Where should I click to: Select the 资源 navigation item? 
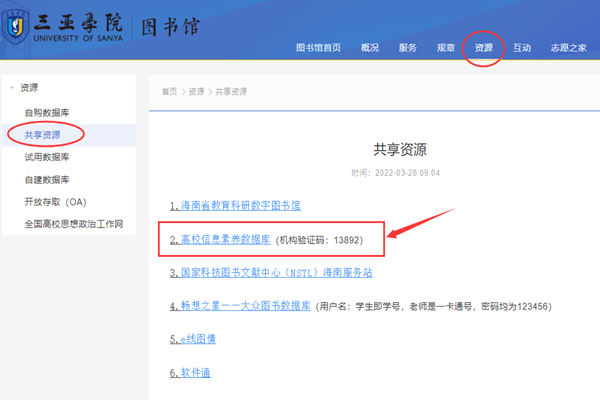point(484,48)
